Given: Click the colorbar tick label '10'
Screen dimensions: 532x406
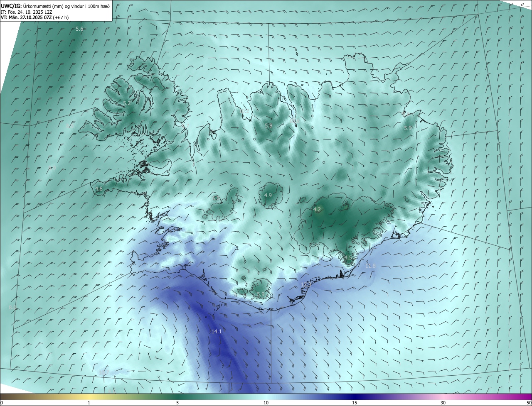Looking at the screenshot, I should [x=266, y=403].
